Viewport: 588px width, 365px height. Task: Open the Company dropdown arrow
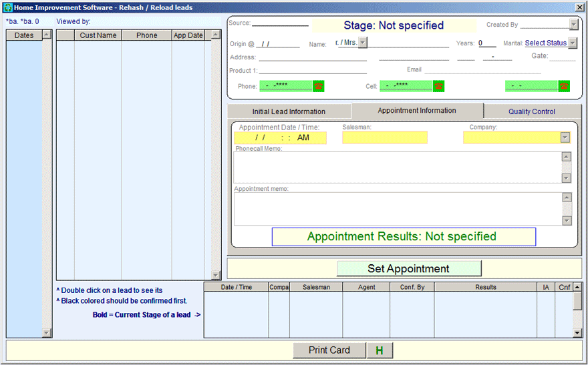[x=565, y=137]
